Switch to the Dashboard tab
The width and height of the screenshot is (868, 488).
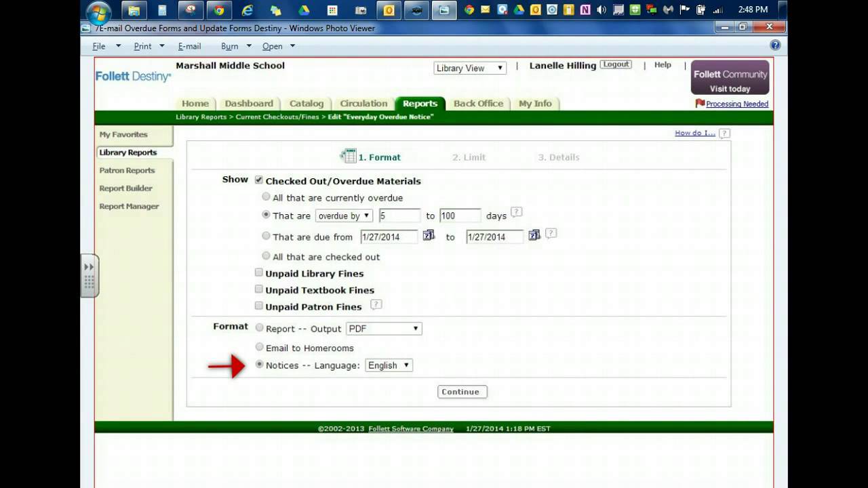pyautogui.click(x=249, y=104)
